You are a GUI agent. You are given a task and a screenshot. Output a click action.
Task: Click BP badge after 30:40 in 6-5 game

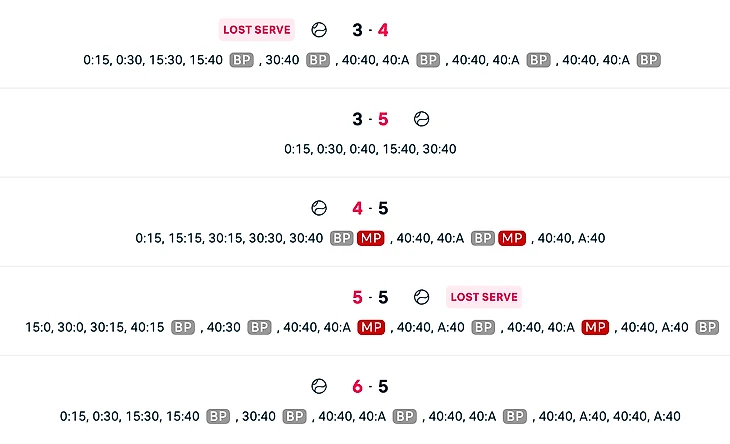293,416
